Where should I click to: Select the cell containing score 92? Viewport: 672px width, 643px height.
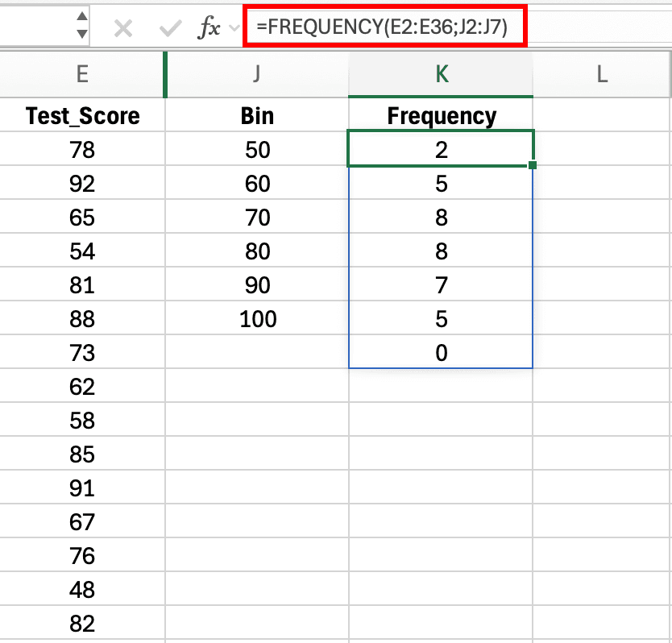[81, 183]
